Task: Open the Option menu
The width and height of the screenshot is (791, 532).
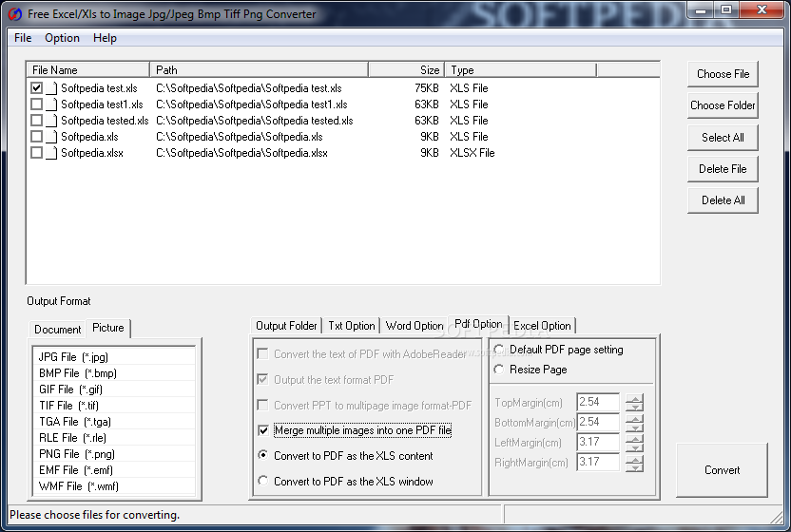Action: point(62,38)
